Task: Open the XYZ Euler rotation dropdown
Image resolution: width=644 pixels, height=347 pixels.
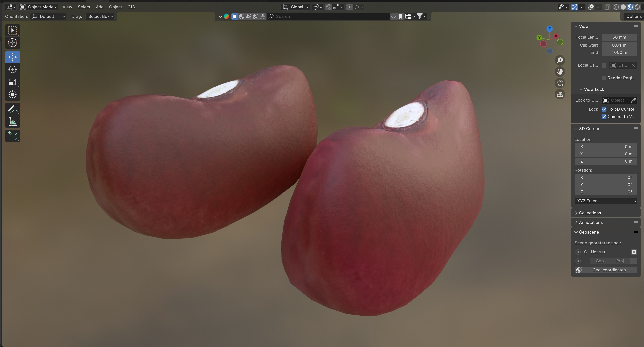Action: point(606,201)
